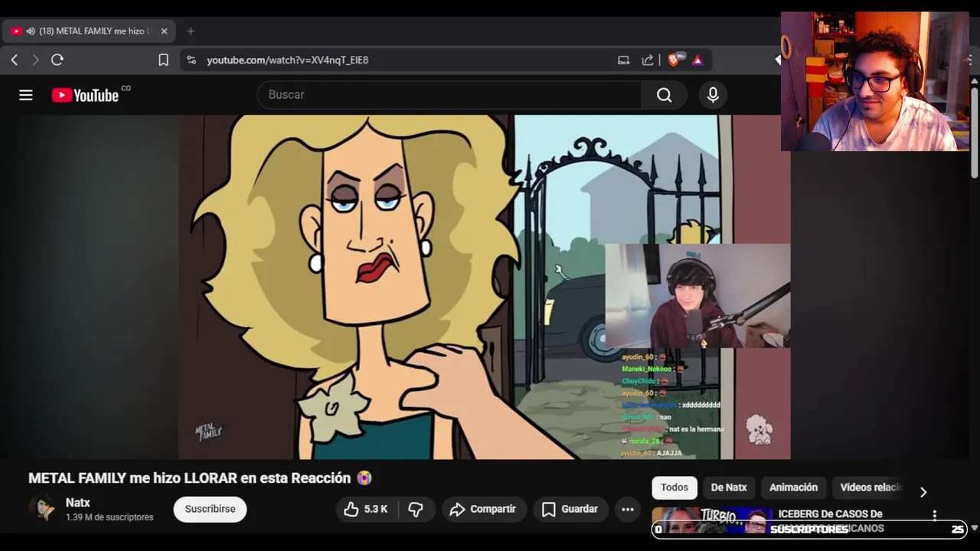The height and width of the screenshot is (551, 980).
Task: Open picture-in-picture icon in address bar
Action: click(x=623, y=60)
